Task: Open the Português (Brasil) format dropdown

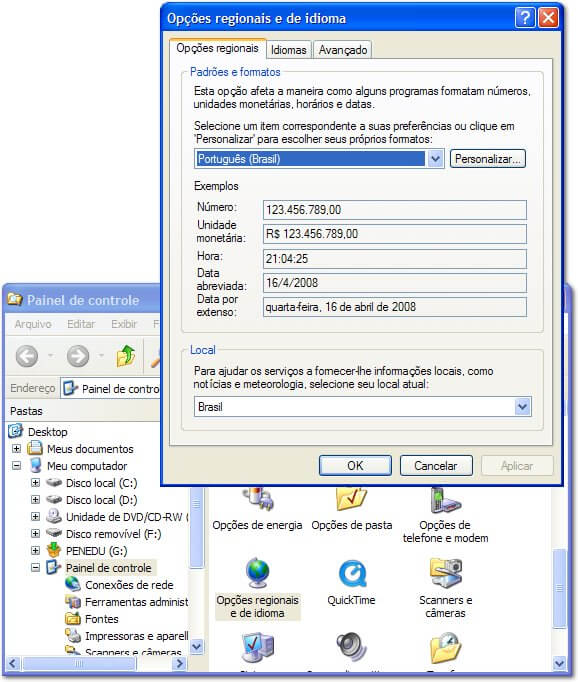Action: (x=435, y=159)
